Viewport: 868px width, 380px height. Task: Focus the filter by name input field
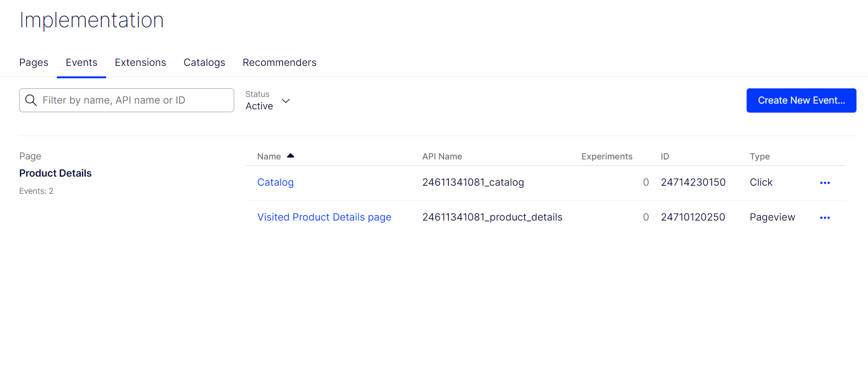coord(134,100)
